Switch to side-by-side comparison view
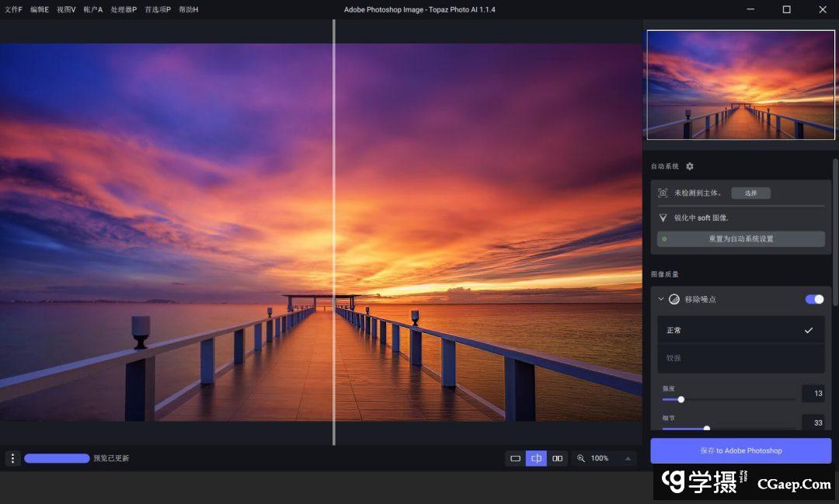839x504 pixels. point(557,459)
